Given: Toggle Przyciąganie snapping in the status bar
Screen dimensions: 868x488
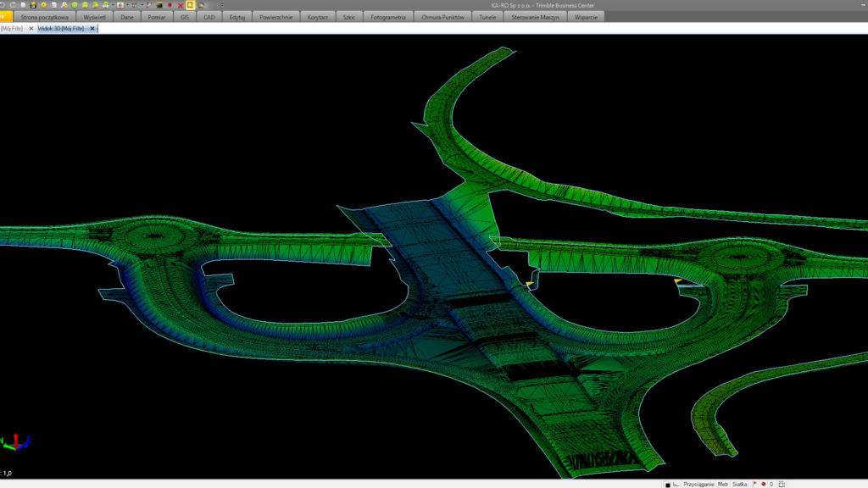Looking at the screenshot, I should tap(699, 484).
